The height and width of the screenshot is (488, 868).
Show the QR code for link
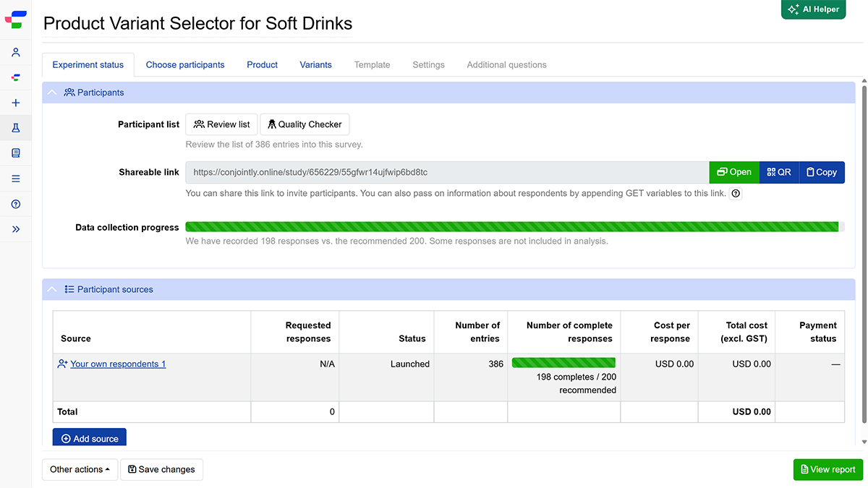pyautogui.click(x=779, y=172)
